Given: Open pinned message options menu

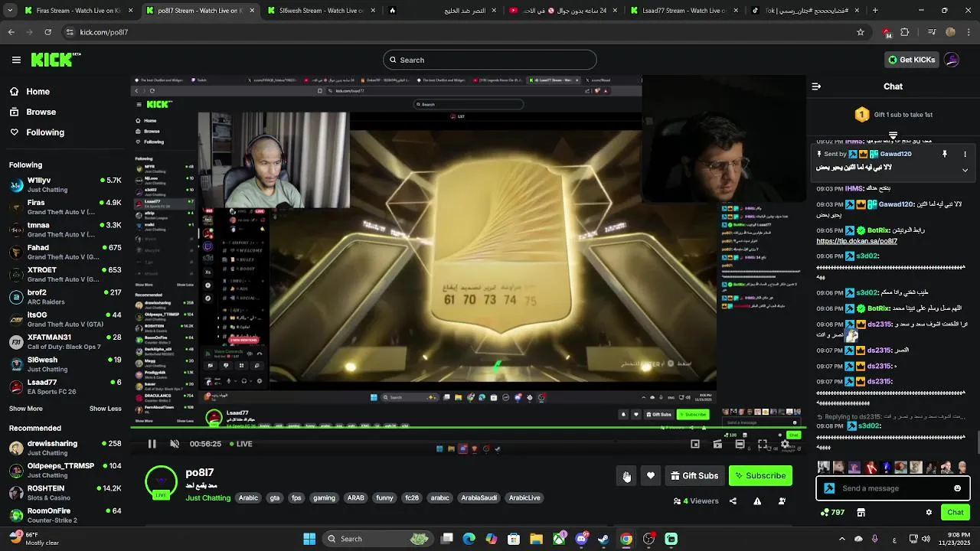Looking at the screenshot, I should click(965, 154).
